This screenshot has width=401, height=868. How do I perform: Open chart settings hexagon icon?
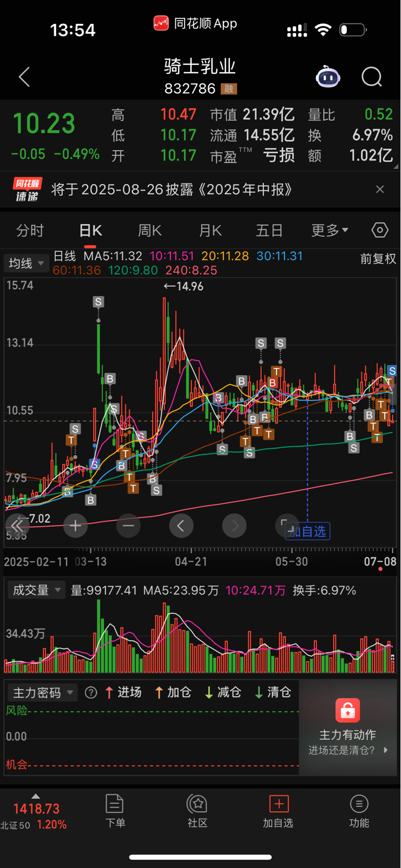tap(380, 230)
